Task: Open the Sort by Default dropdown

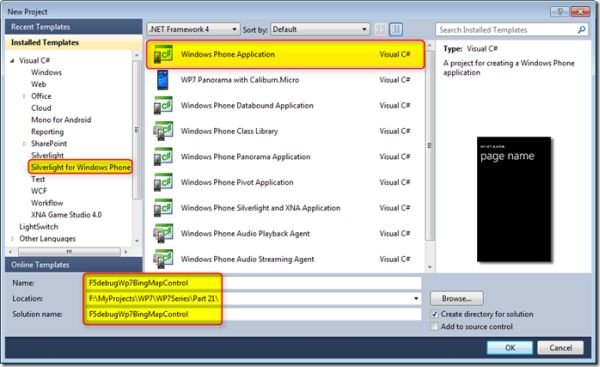Action: [320, 29]
